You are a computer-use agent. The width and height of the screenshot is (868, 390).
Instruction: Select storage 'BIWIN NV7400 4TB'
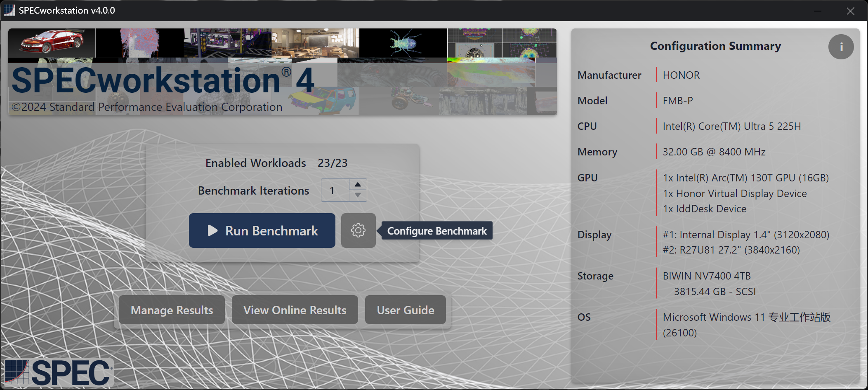click(x=707, y=276)
